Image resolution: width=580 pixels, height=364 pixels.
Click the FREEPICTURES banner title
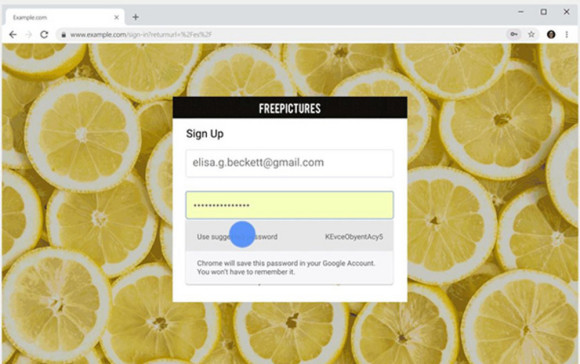pyautogui.click(x=290, y=108)
